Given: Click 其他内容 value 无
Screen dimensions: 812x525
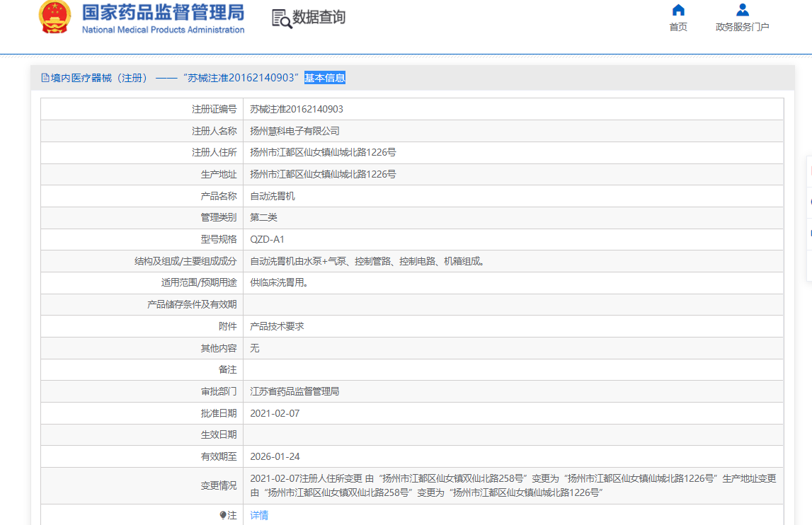Looking at the screenshot, I should pyautogui.click(x=254, y=348).
